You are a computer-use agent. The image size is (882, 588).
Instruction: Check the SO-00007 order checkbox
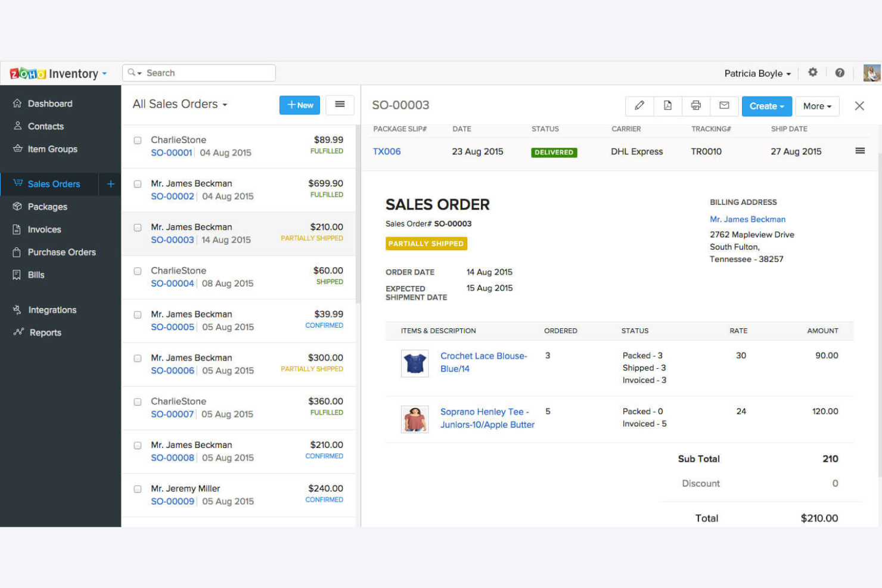click(x=138, y=402)
